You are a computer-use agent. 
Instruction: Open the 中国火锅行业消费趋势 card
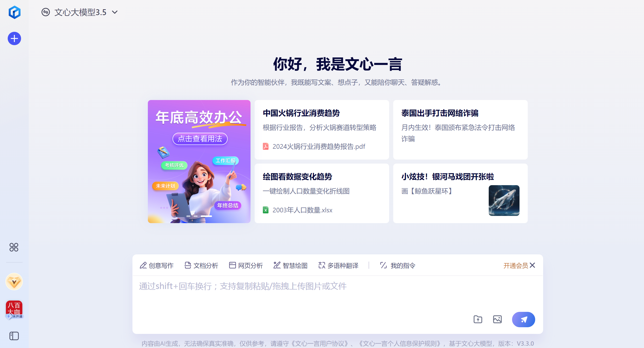[322, 130]
